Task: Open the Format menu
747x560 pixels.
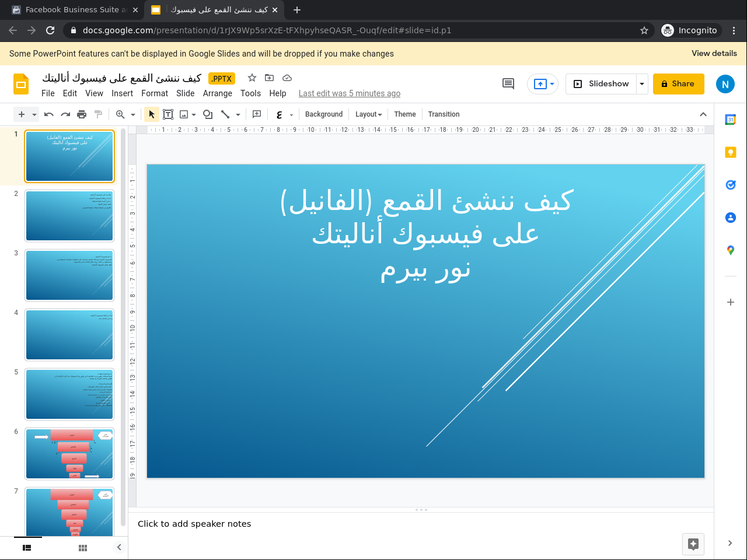Action: pos(155,93)
